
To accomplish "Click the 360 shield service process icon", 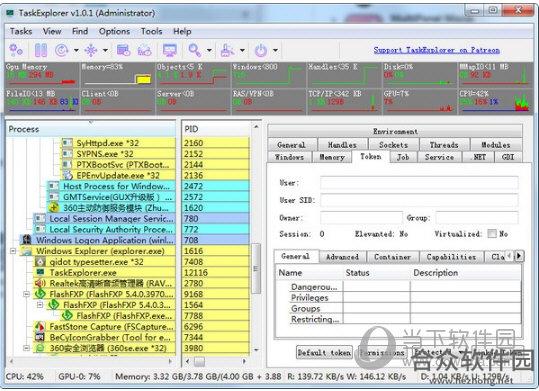I will click(54, 207).
